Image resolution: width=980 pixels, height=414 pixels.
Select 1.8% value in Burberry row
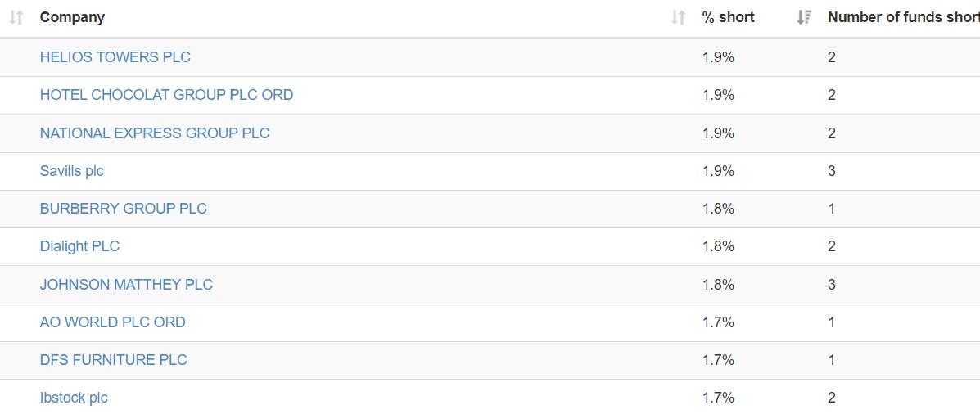tap(718, 209)
